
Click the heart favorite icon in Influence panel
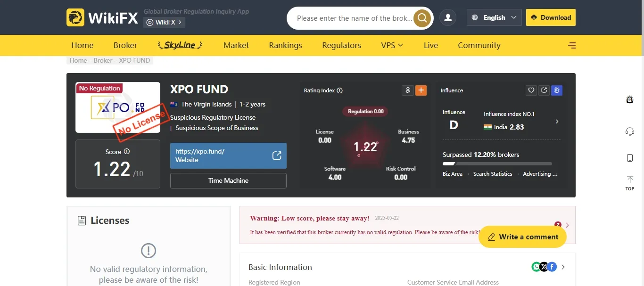tap(531, 90)
